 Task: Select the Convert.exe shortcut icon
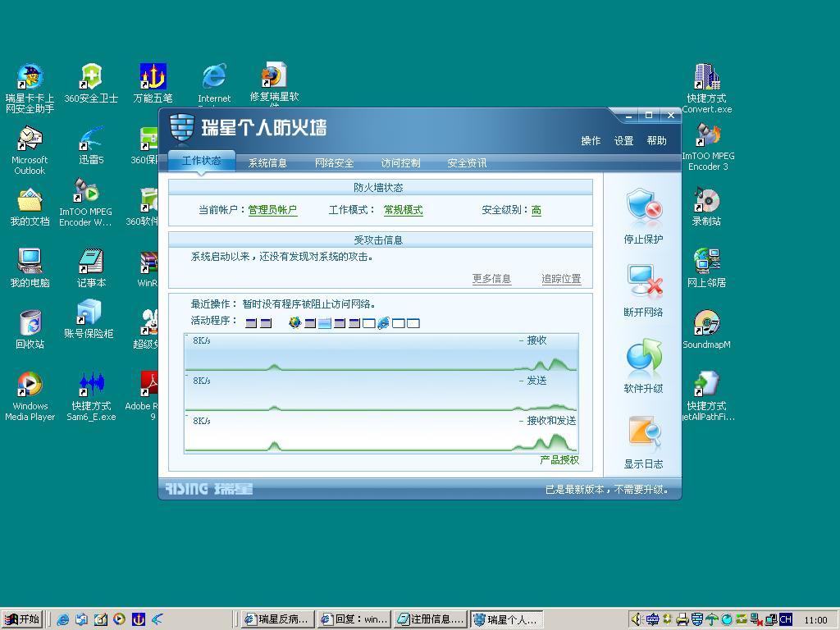click(706, 89)
